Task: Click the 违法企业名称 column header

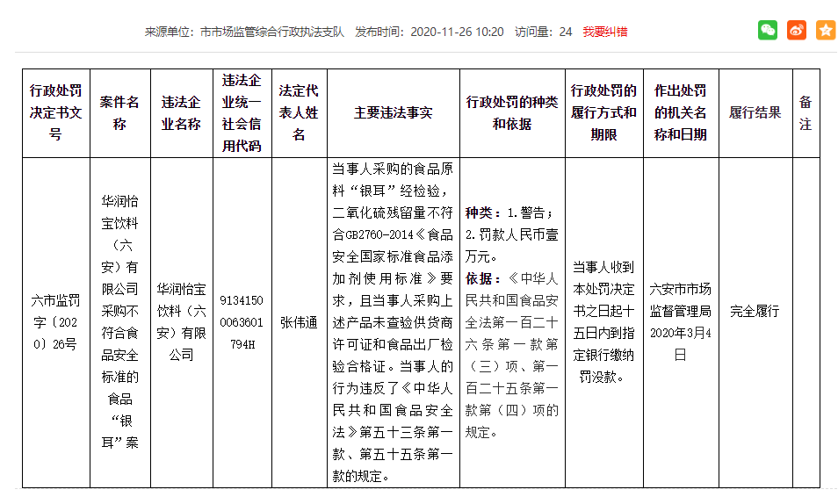Action: 181,112
